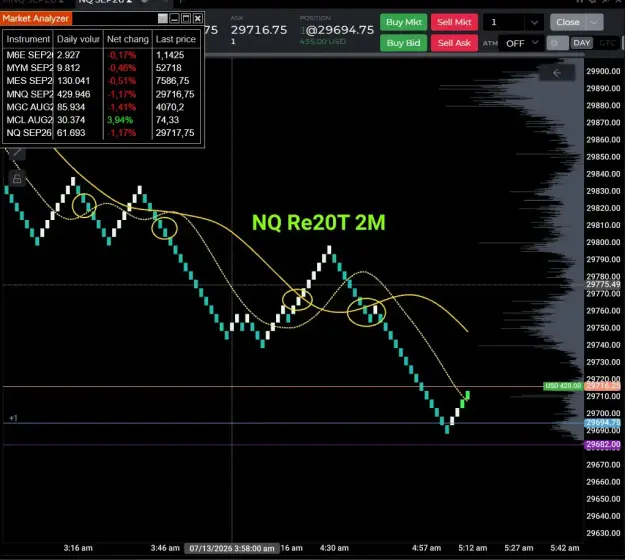Toggle the DAY time-in-force option
Screen dimensions: 625x560
click(x=582, y=43)
